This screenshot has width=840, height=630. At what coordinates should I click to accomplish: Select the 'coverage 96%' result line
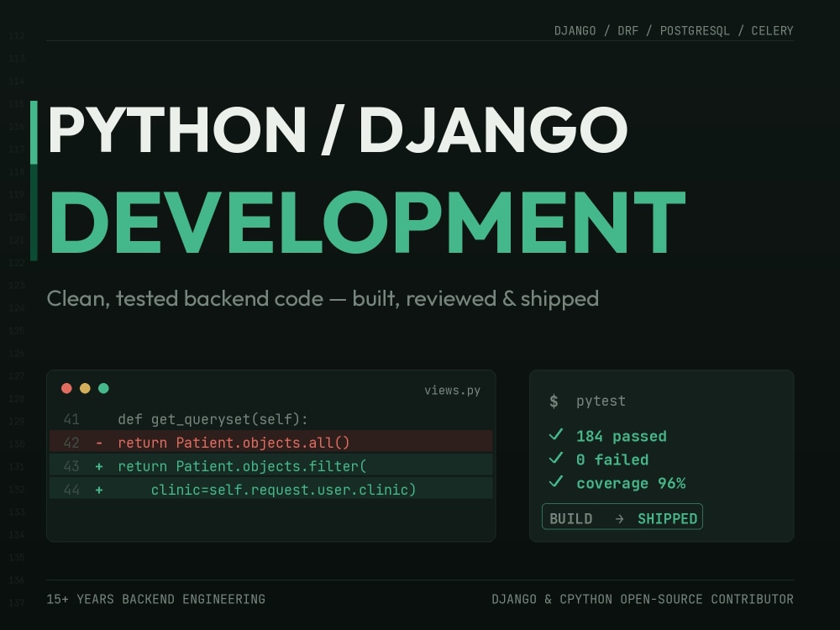(x=631, y=483)
